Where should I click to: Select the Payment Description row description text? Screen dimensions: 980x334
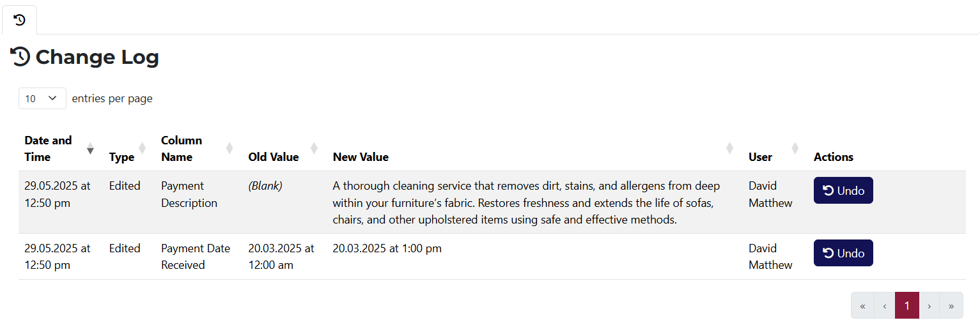525,203
